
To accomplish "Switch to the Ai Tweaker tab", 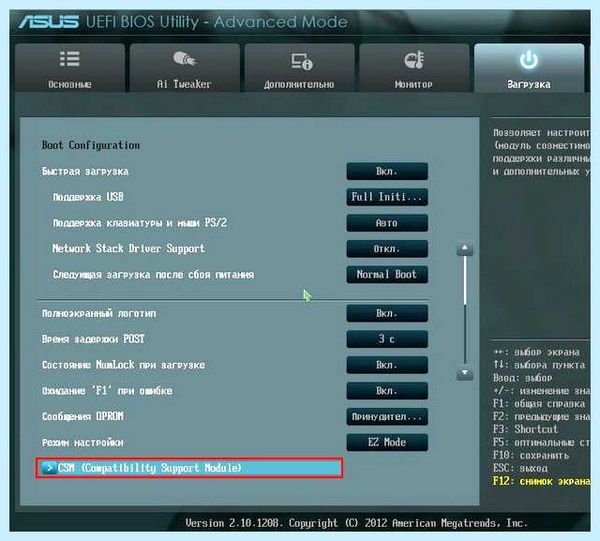I will (184, 68).
